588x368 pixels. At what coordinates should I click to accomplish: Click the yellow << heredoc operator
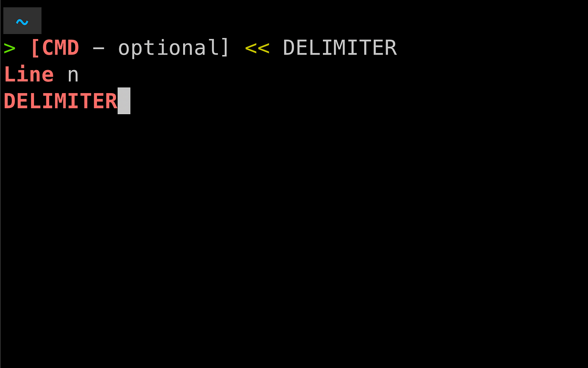(257, 48)
